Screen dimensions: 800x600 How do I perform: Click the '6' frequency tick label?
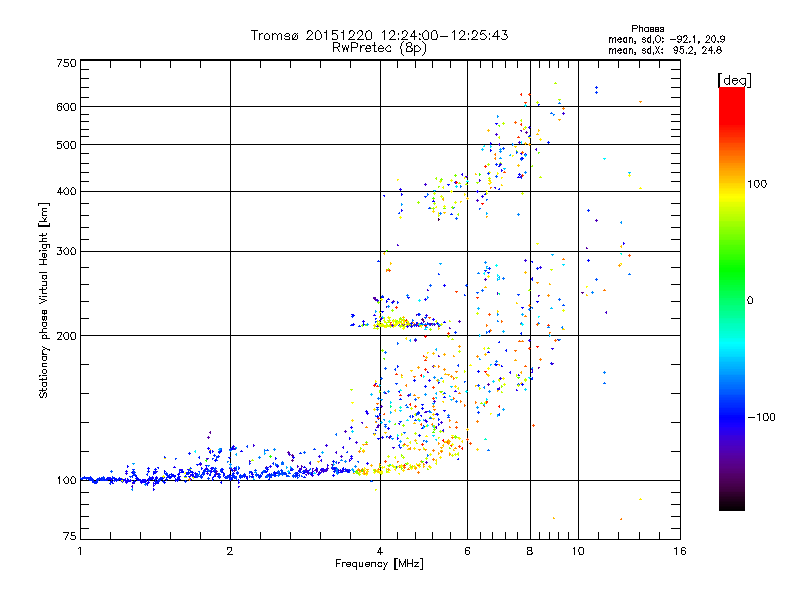467,551
